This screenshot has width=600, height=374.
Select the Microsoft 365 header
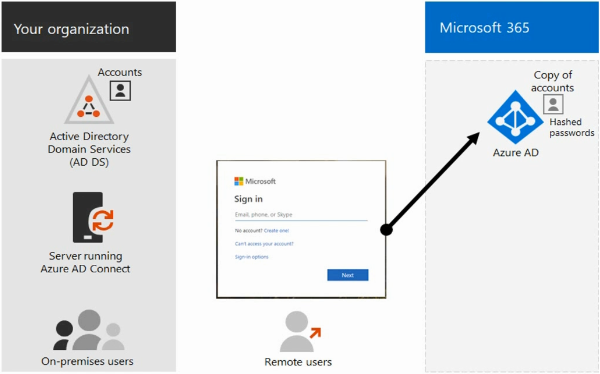pos(512,27)
